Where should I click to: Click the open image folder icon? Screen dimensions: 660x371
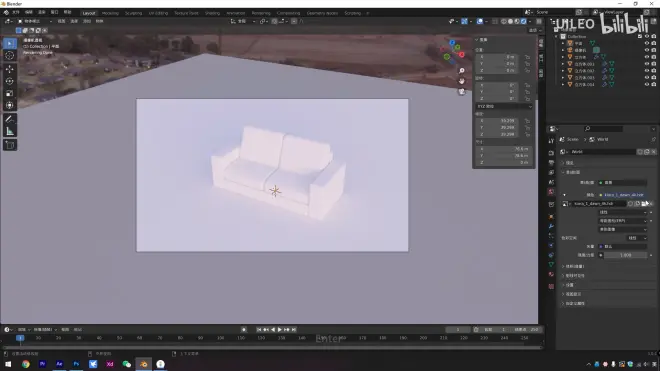point(644,204)
